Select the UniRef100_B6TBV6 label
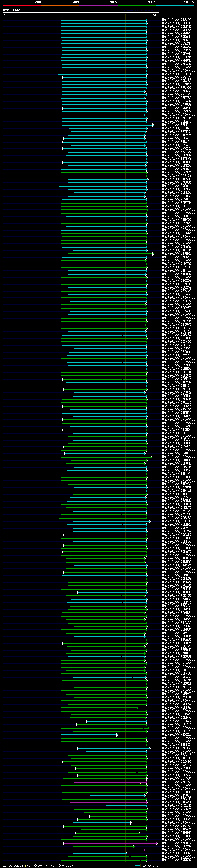 [177, 159]
